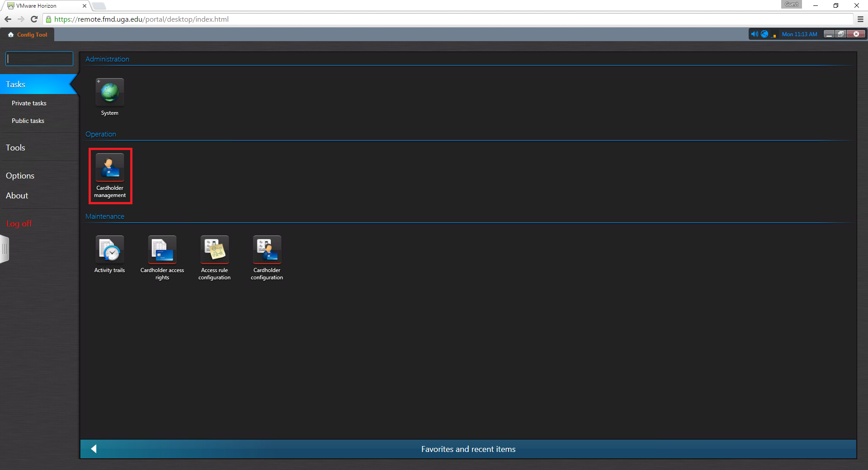The image size is (868, 470).
Task: Reload the browser page
Action: coord(34,19)
